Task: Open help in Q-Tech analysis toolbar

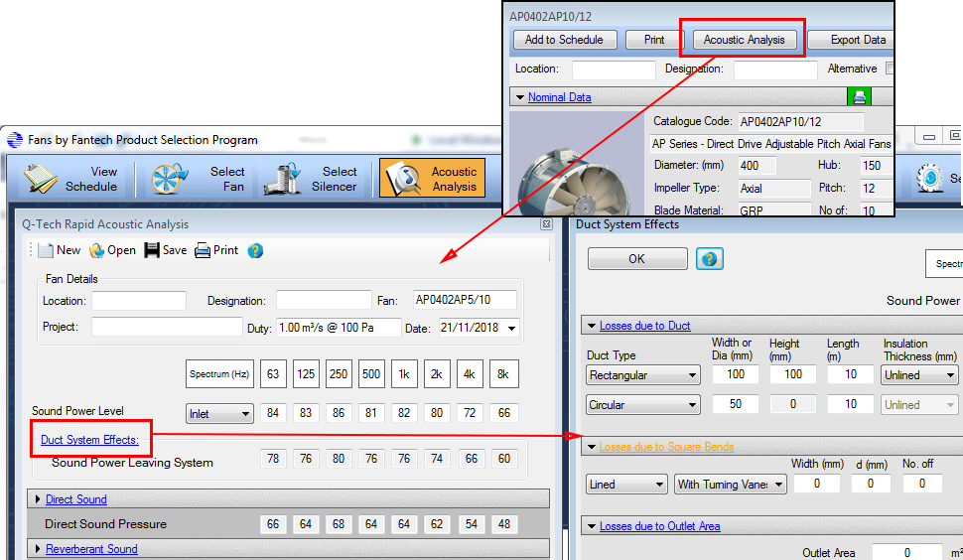Action: 255,250
